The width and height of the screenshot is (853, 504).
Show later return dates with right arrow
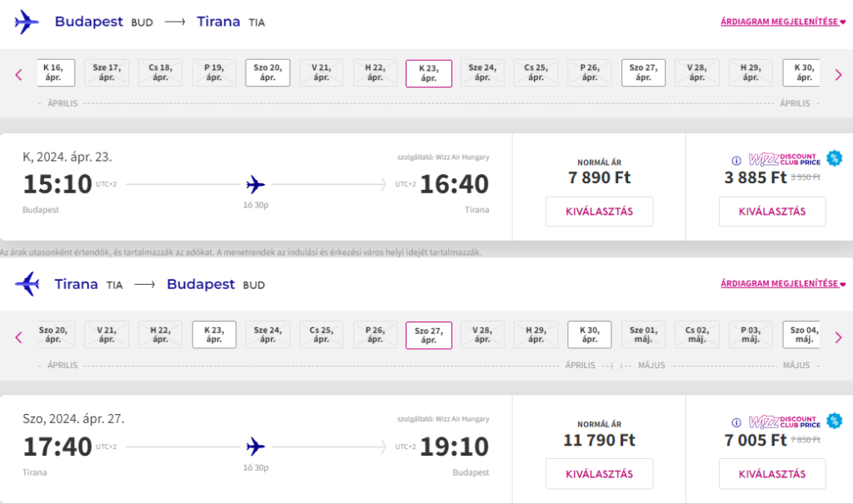[x=838, y=337]
